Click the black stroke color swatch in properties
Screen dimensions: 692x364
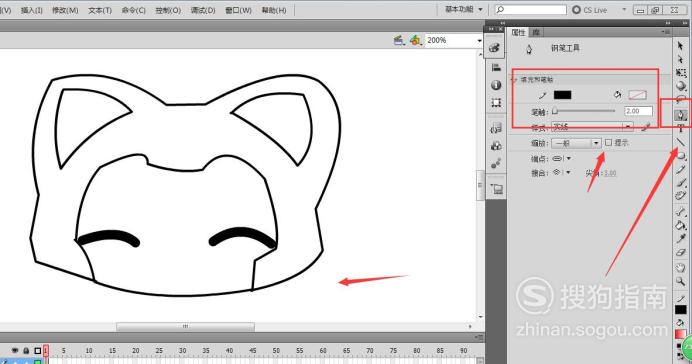click(562, 95)
